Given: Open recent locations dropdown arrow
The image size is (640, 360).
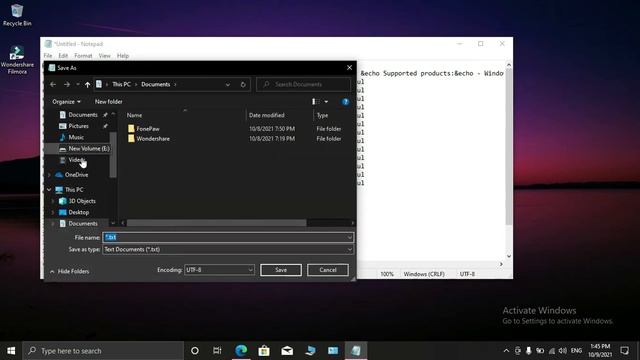Looking at the screenshot, I should click(x=78, y=84).
